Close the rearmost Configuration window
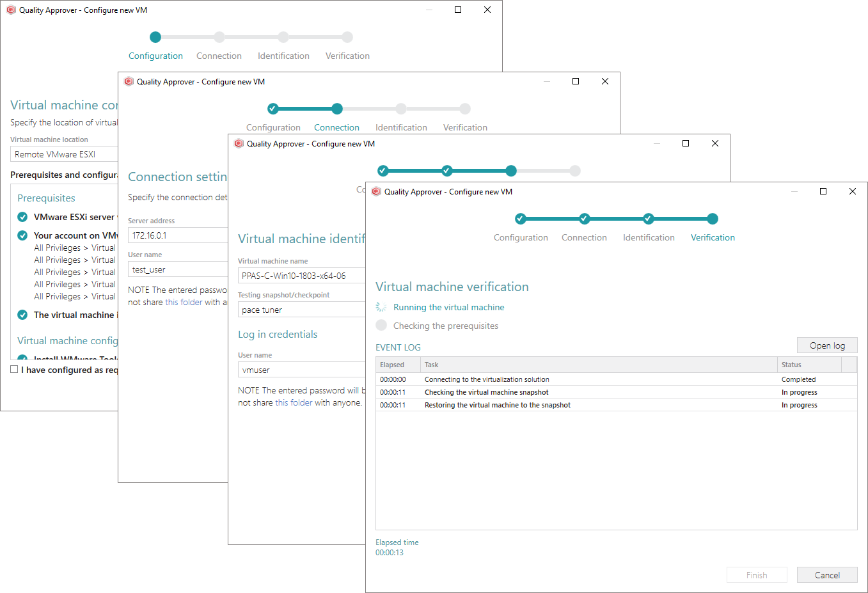Viewport: 868px width, 593px height. (487, 10)
